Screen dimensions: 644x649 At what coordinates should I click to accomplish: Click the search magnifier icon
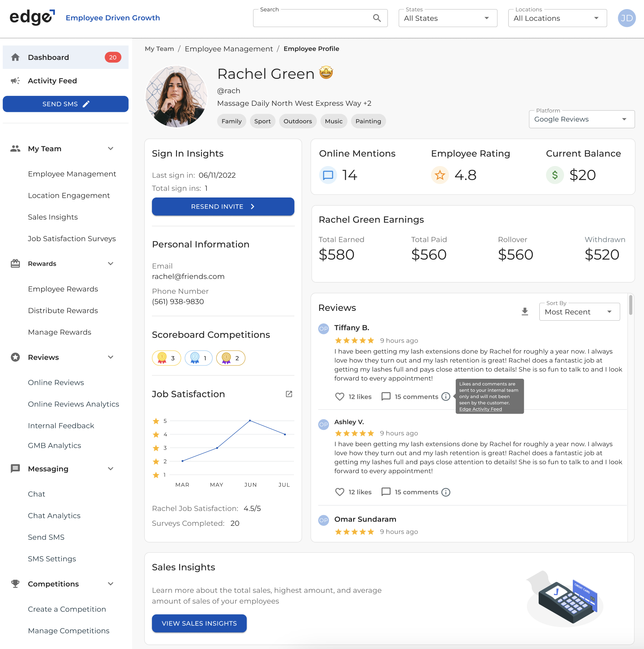point(377,18)
